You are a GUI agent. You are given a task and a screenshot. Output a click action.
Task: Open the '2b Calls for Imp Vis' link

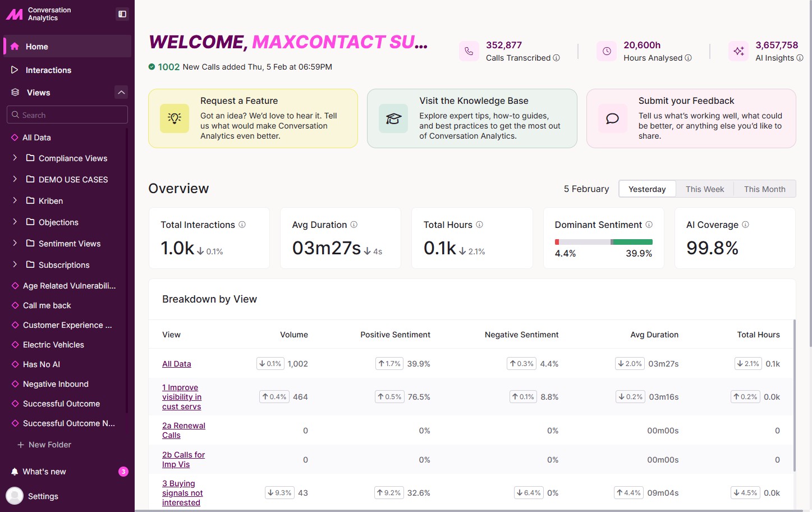pos(183,460)
